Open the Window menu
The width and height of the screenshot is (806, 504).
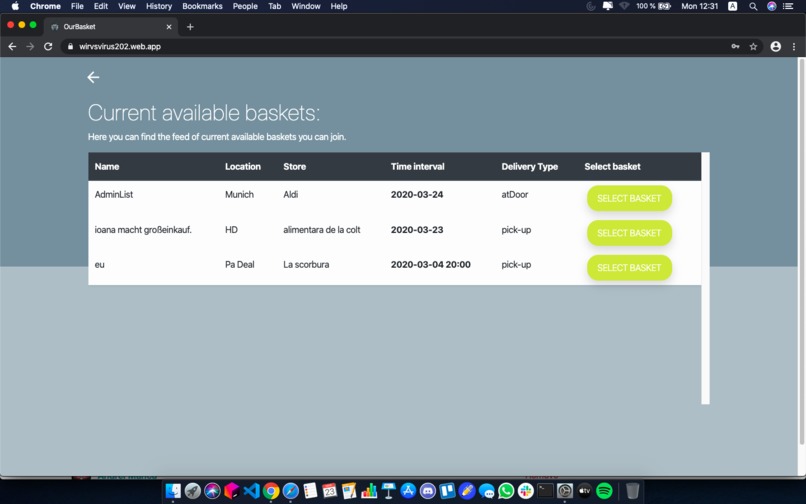tap(306, 6)
